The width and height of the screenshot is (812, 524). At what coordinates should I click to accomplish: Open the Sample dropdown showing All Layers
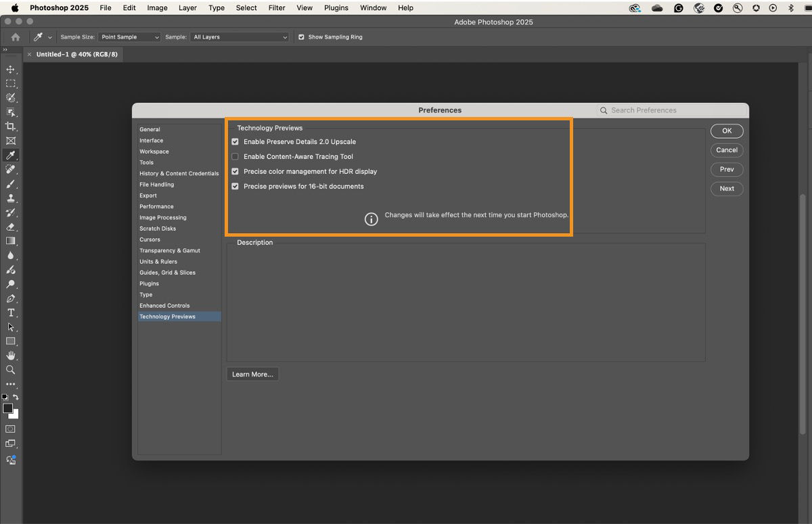[240, 37]
